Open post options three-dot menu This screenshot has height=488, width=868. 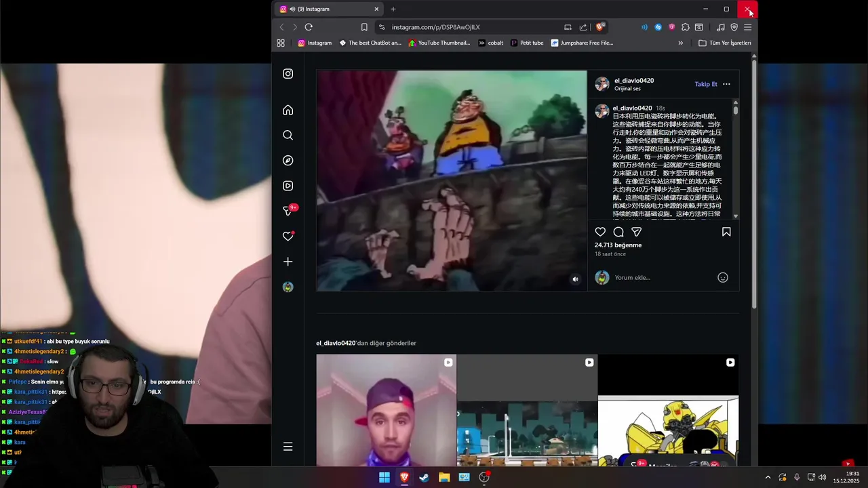[726, 84]
